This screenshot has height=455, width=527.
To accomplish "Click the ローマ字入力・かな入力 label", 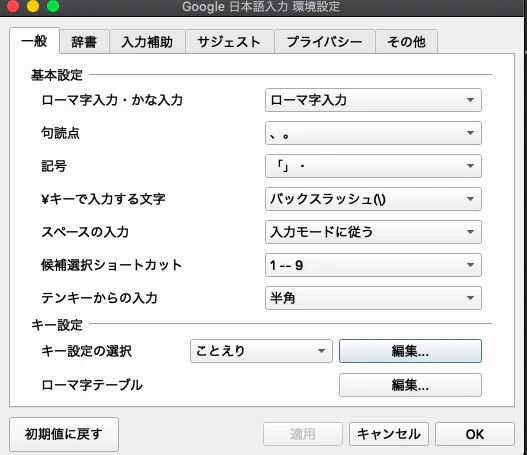I will (112, 100).
